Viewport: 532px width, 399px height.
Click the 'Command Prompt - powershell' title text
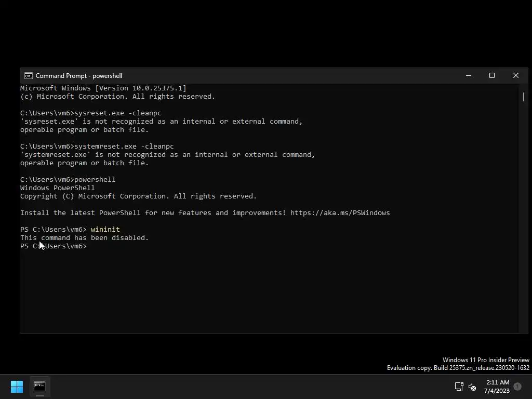(79, 76)
